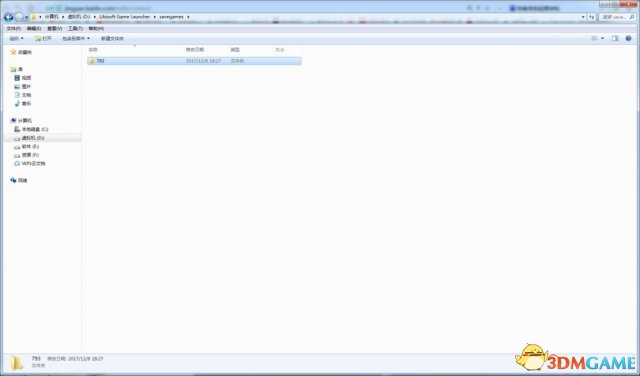Open the view options dropdown arrow
This screenshot has height=376, width=640.
pos(602,38)
